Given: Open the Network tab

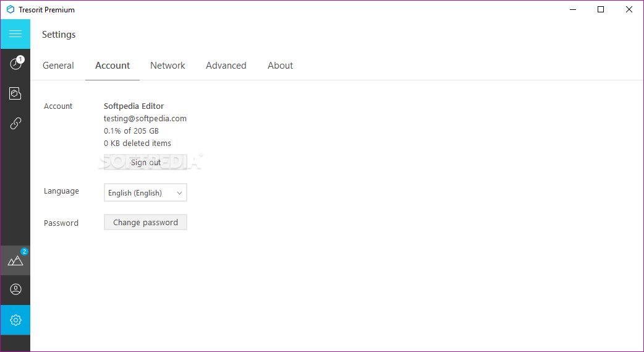Looking at the screenshot, I should [x=167, y=66].
